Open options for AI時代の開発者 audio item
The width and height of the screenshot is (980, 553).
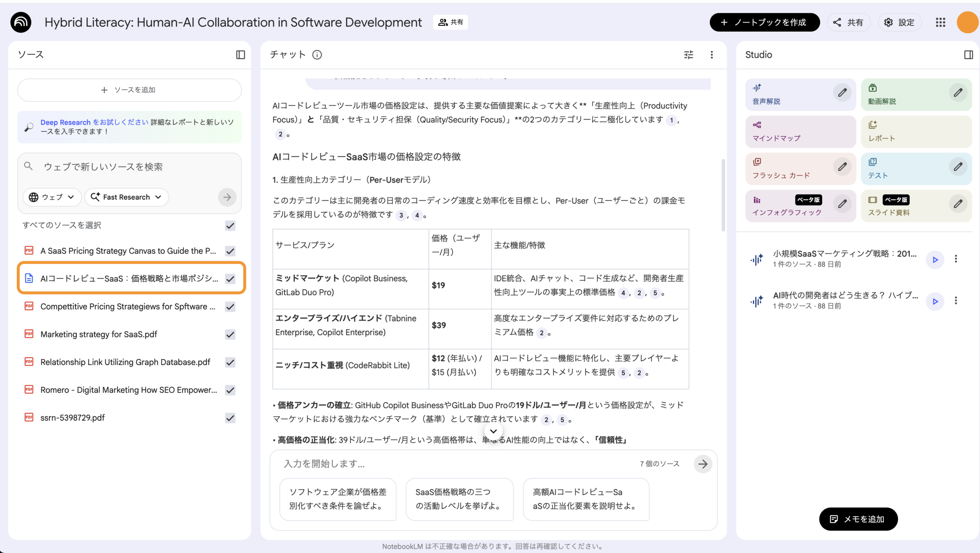pyautogui.click(x=956, y=301)
